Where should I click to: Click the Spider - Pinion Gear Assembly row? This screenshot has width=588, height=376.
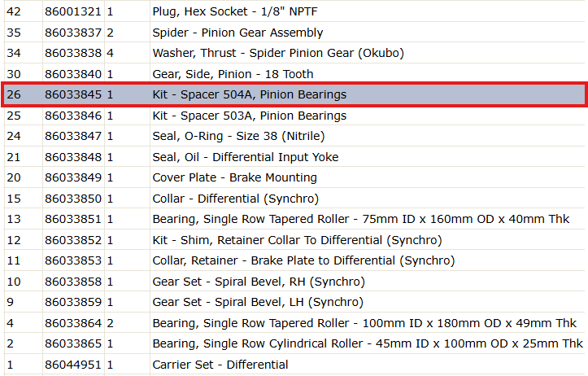click(x=294, y=33)
